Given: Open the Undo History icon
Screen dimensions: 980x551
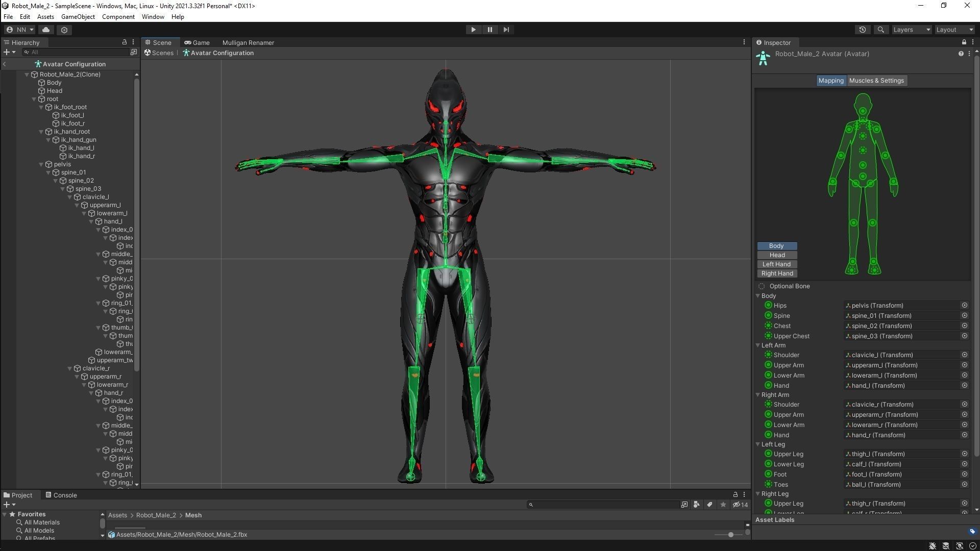Looking at the screenshot, I should click(863, 30).
